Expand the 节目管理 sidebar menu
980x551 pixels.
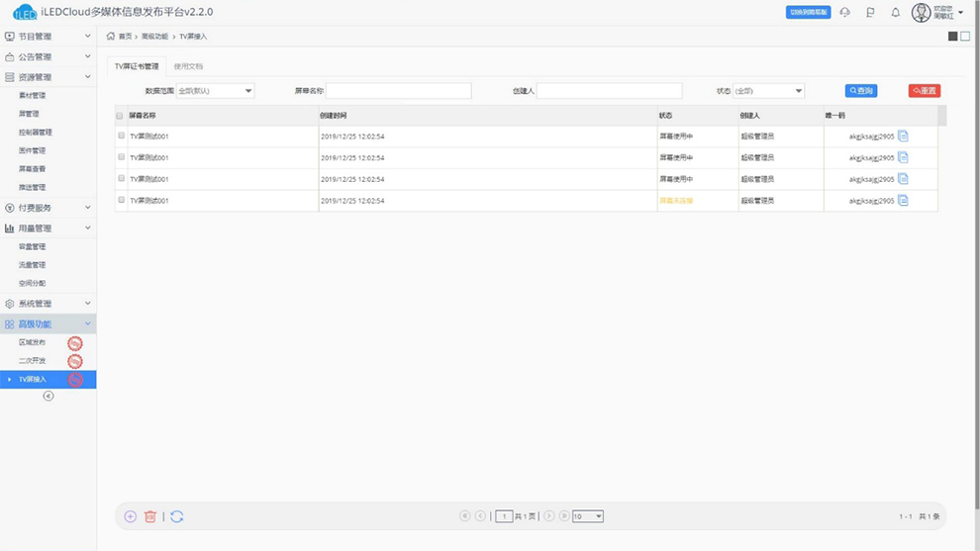coord(48,37)
